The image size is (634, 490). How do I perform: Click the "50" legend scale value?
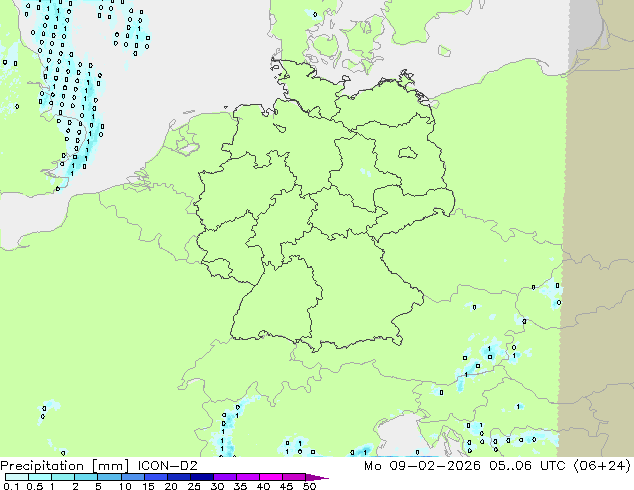pyautogui.click(x=309, y=486)
